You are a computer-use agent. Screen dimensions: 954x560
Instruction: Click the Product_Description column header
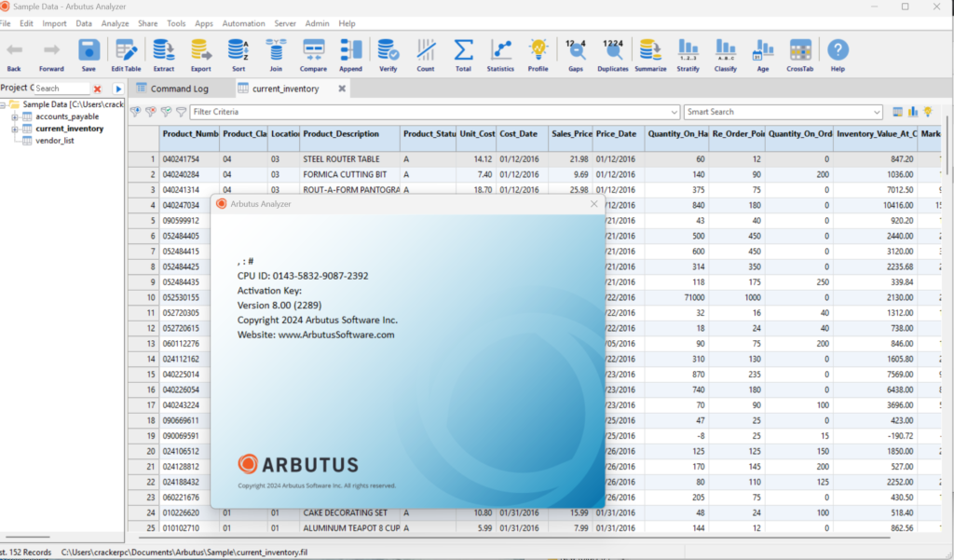click(341, 134)
